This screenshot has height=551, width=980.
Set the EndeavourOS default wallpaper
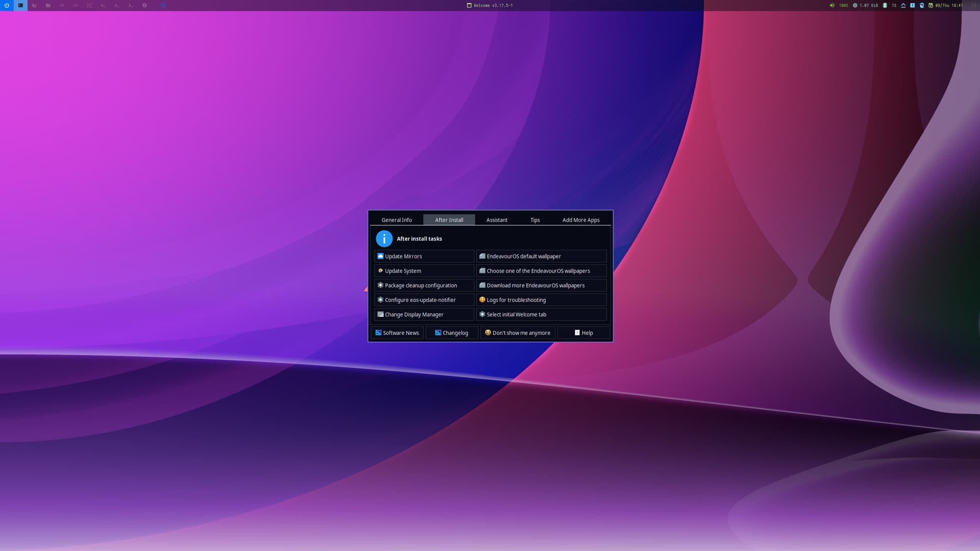click(x=541, y=256)
